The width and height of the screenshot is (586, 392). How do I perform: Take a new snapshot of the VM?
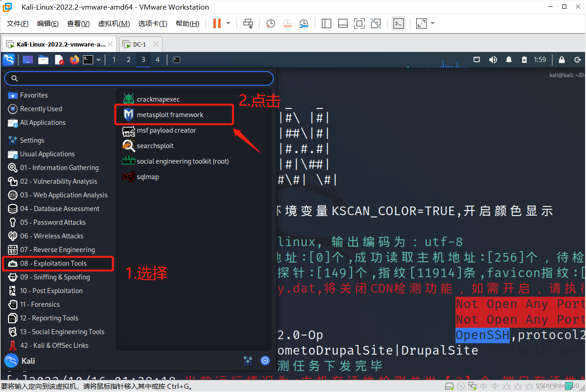point(270,23)
